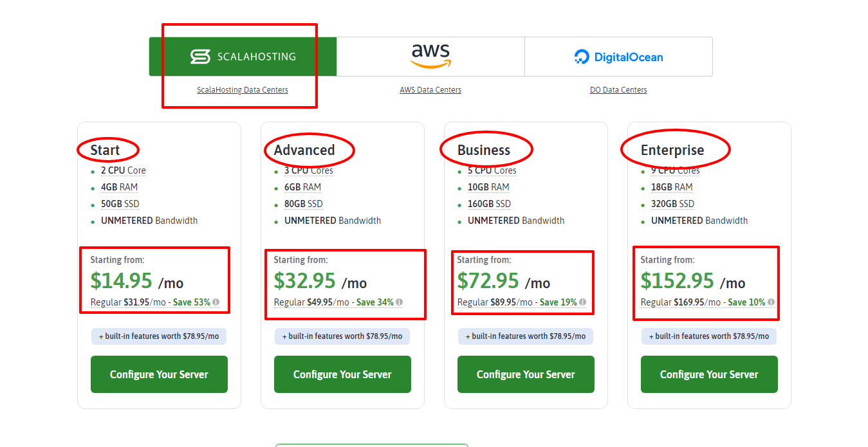
Task: Switch to the AWS provider tab
Action: click(430, 57)
